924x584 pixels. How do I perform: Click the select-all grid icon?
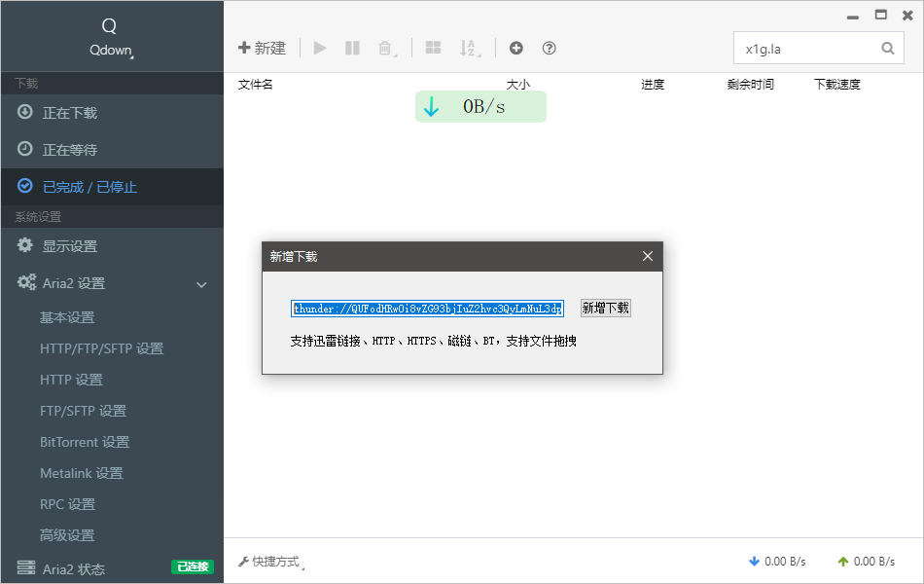point(433,48)
